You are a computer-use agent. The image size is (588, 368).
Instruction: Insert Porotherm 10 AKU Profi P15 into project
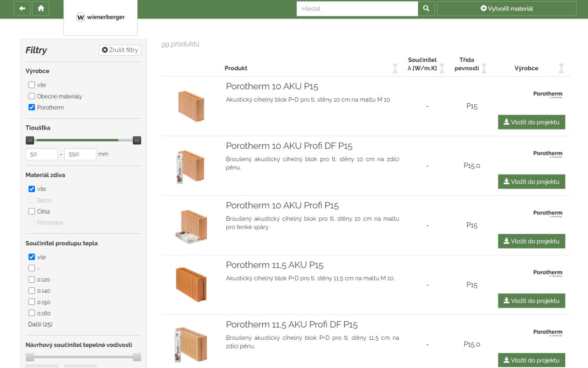pos(531,241)
